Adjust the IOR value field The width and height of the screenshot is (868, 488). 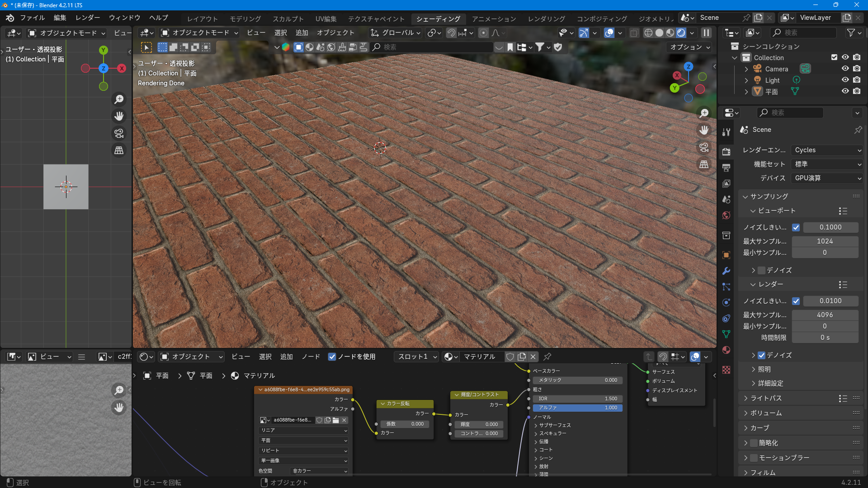pyautogui.click(x=578, y=399)
